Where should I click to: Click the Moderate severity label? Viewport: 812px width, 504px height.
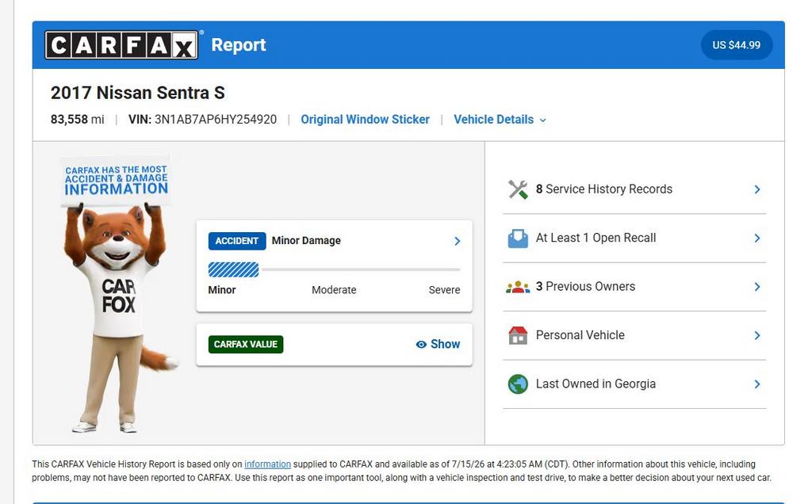click(334, 290)
